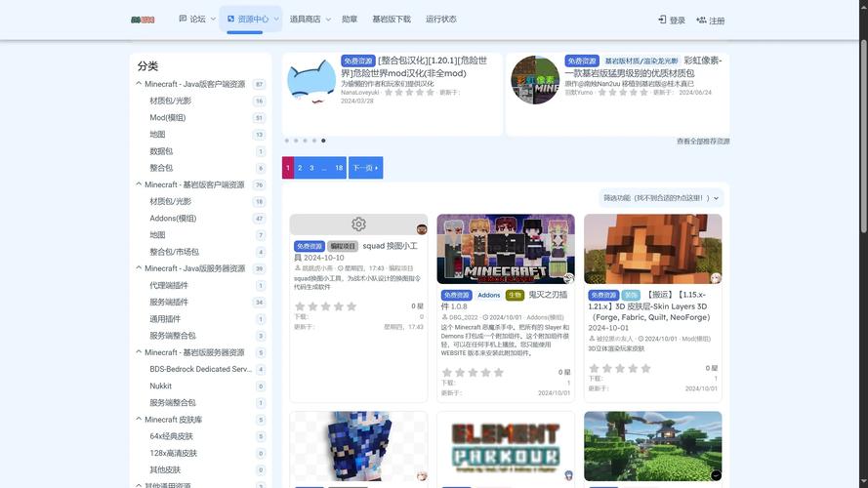The height and width of the screenshot is (488, 868).
Task: Click the Addons tag on 鬼灭之刃 card
Action: point(489,295)
